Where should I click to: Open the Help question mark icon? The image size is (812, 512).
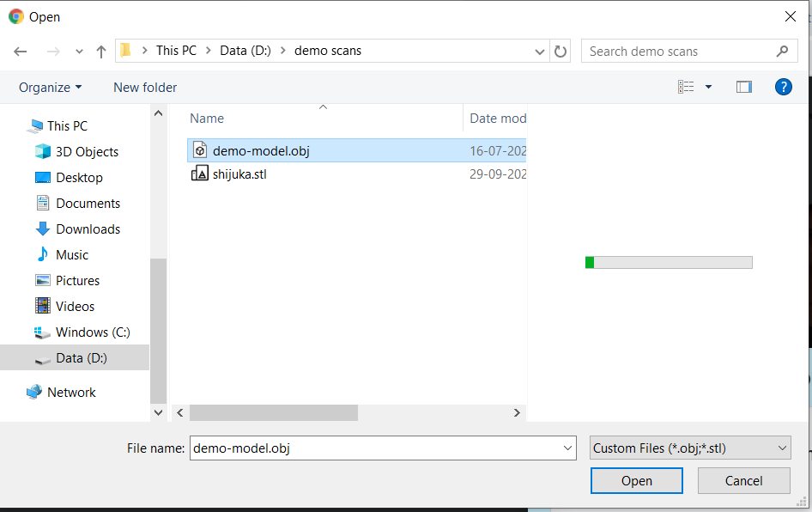pyautogui.click(x=783, y=87)
